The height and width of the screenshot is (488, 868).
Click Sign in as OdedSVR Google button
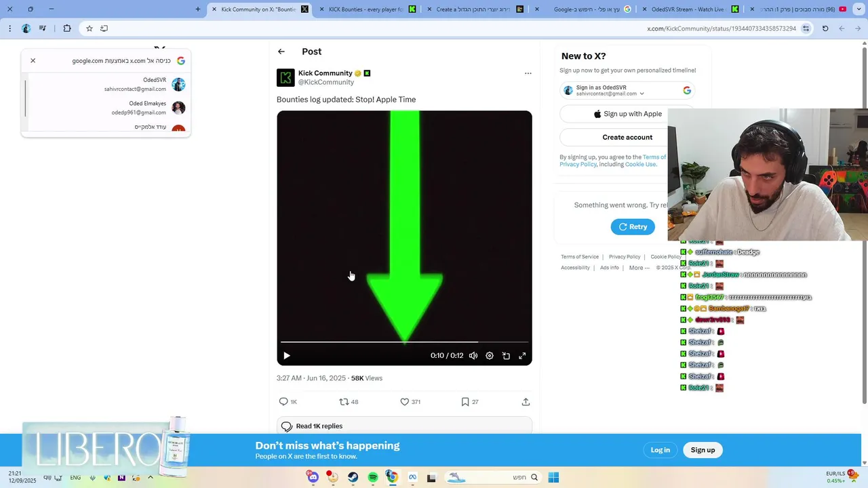pos(627,90)
